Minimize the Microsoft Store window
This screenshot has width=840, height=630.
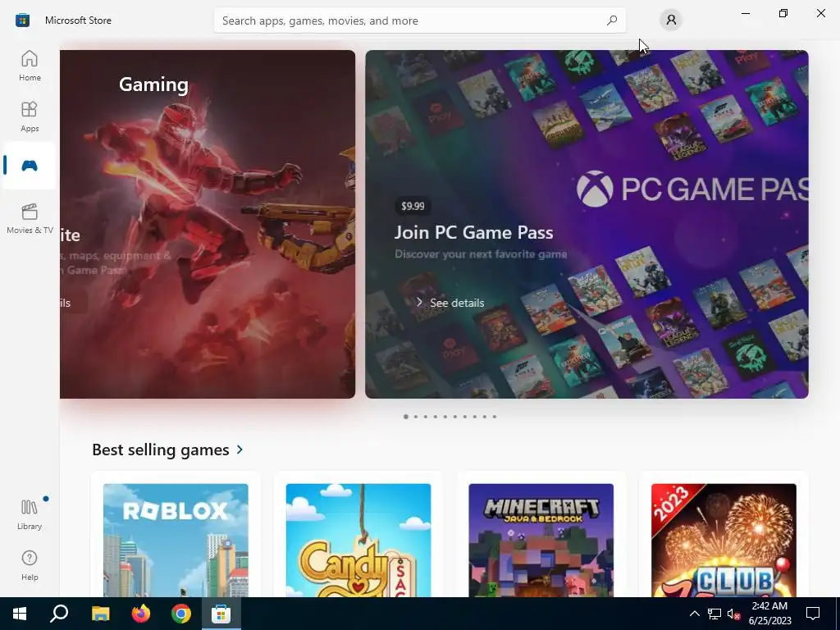click(746, 13)
